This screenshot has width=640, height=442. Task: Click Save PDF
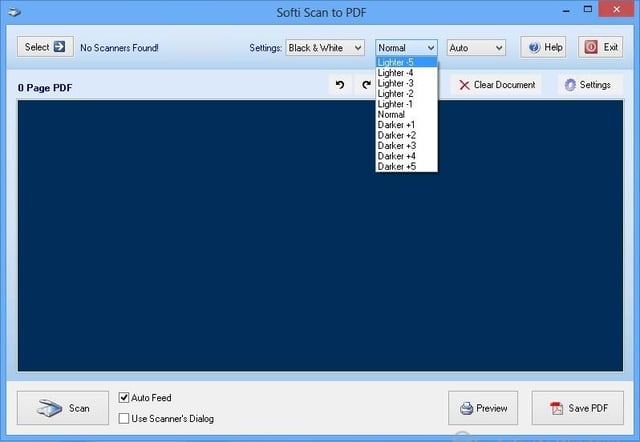pos(578,408)
